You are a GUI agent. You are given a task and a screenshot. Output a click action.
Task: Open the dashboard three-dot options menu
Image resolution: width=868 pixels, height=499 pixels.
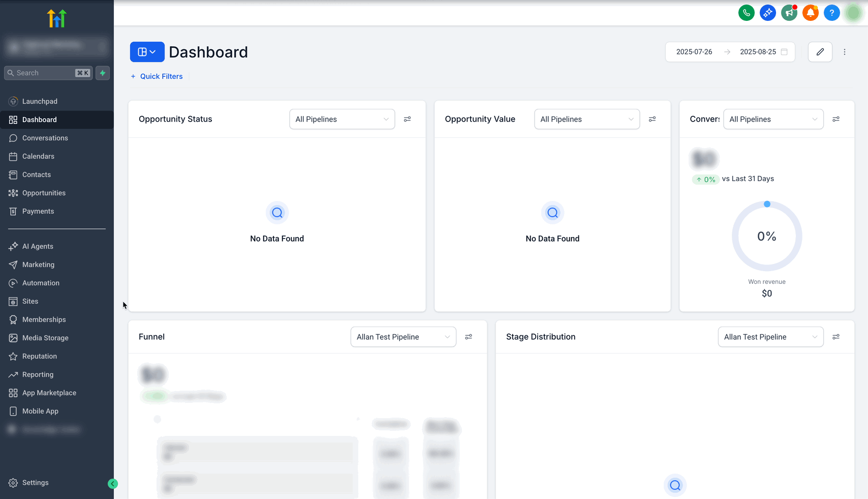[x=845, y=52]
